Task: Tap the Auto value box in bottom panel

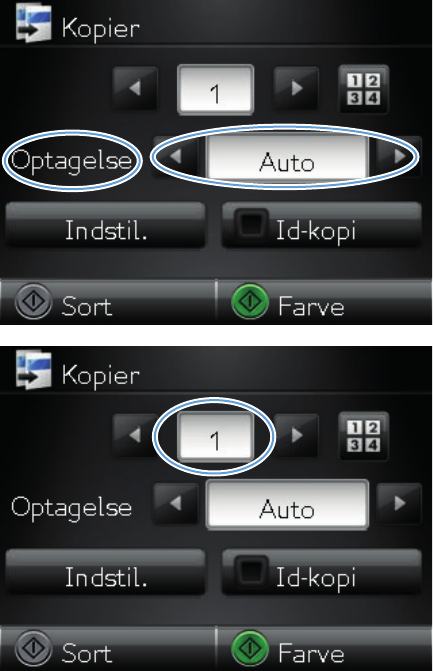Action: tap(287, 505)
